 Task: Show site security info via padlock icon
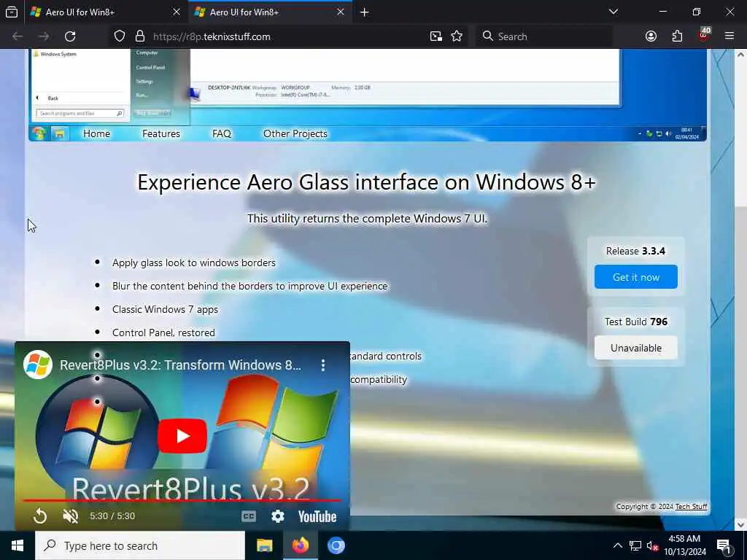[x=139, y=36]
